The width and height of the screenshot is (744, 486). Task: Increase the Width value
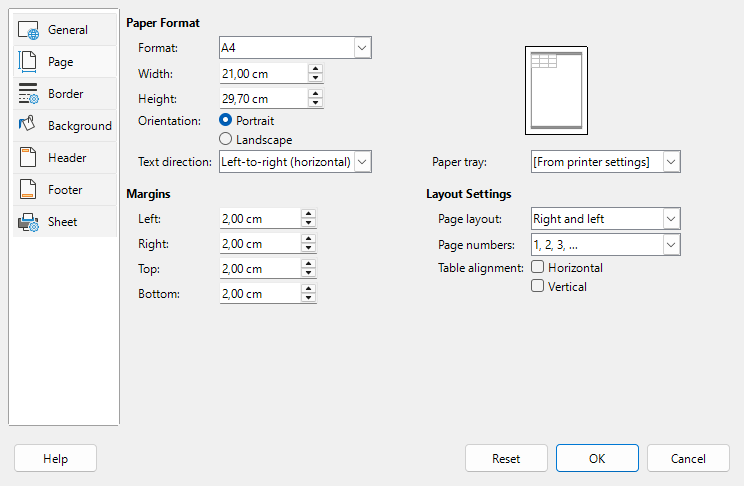point(316,69)
